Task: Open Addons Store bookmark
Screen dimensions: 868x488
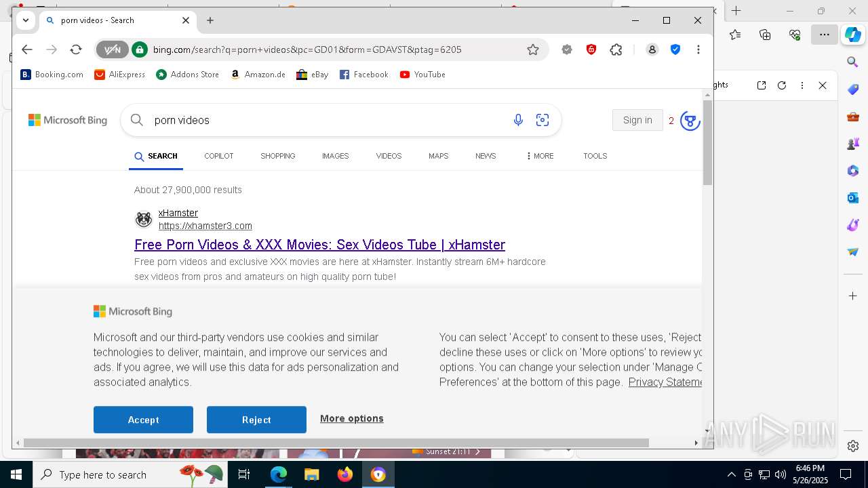Action: 187,75
